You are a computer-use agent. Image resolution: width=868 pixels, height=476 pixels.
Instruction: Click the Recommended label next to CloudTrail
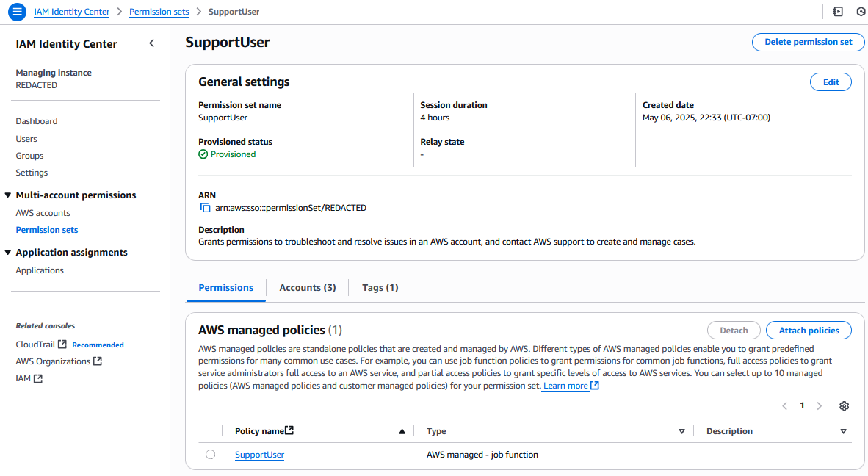(98, 345)
